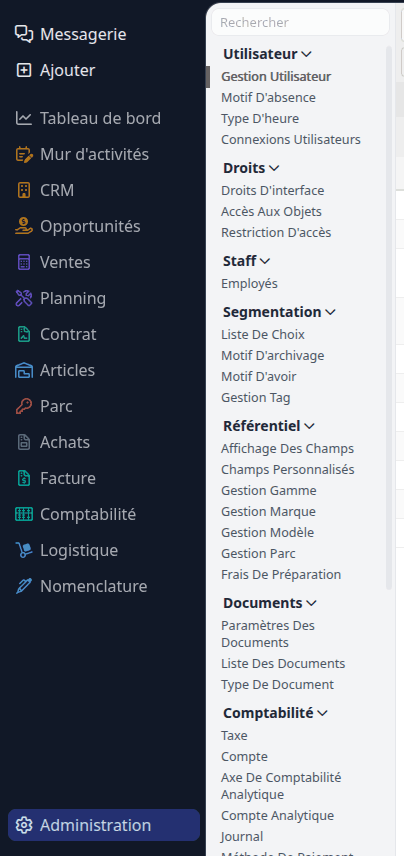
Task: Open the Parc key icon
Action: click(x=23, y=407)
